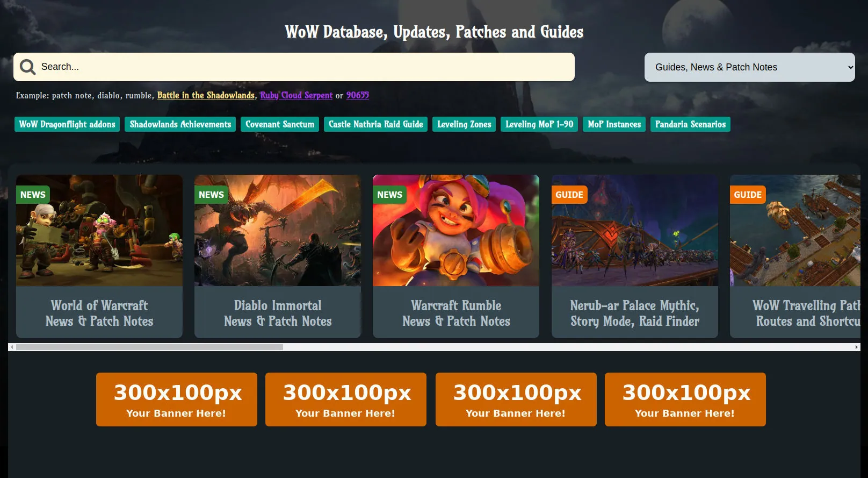868x478 pixels.
Task: Select the Leveling Zones tag
Action: click(x=464, y=124)
